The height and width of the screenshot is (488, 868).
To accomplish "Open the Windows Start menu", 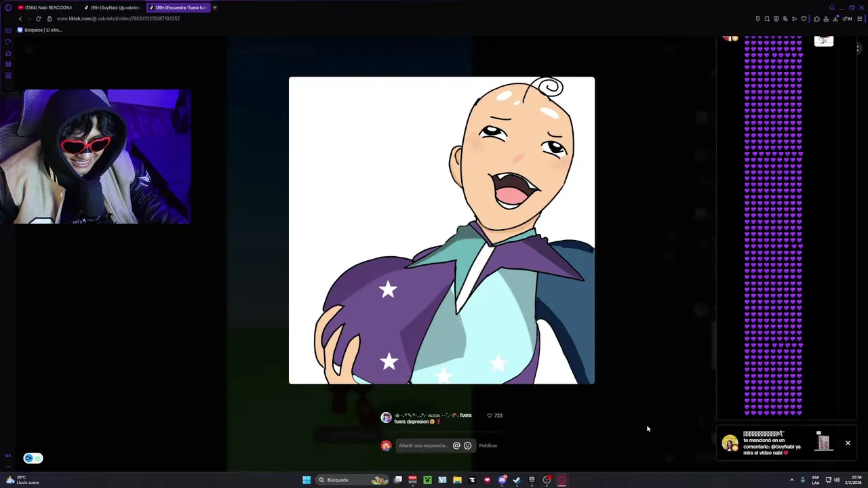I will (x=307, y=480).
